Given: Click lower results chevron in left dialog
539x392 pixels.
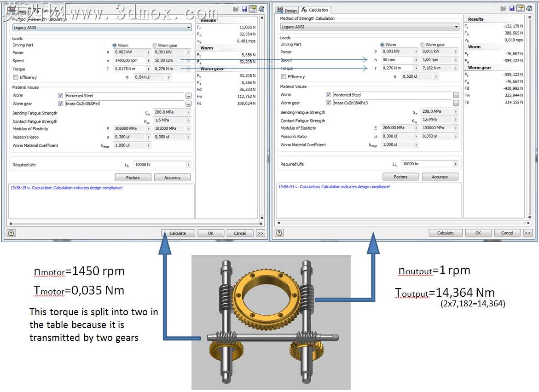Looking at the screenshot, I should coord(262,218).
